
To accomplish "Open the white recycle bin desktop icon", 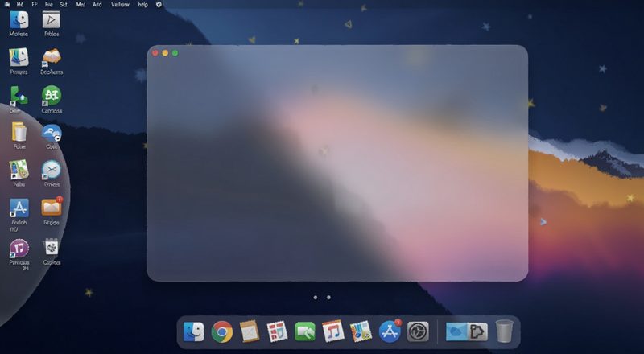I will [52, 248].
